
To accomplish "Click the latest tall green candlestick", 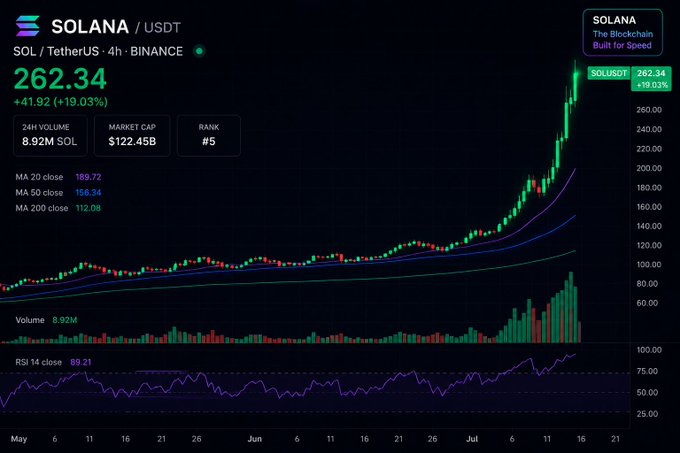I will pos(575,85).
